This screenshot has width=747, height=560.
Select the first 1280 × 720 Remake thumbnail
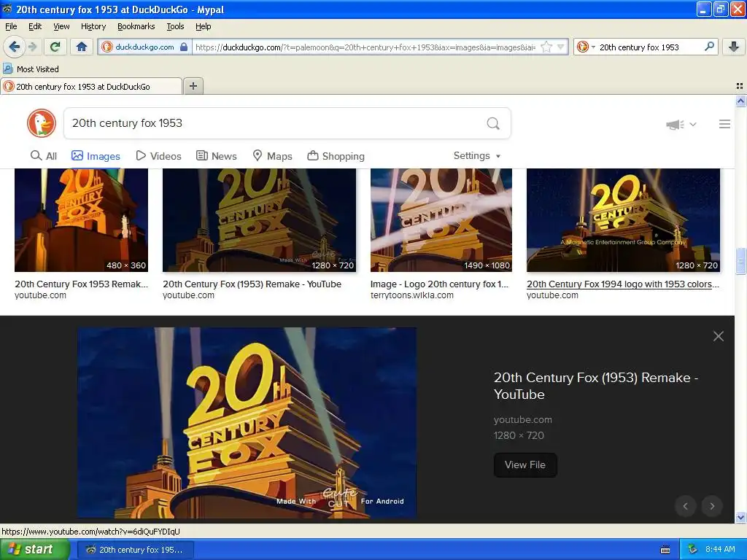259,220
